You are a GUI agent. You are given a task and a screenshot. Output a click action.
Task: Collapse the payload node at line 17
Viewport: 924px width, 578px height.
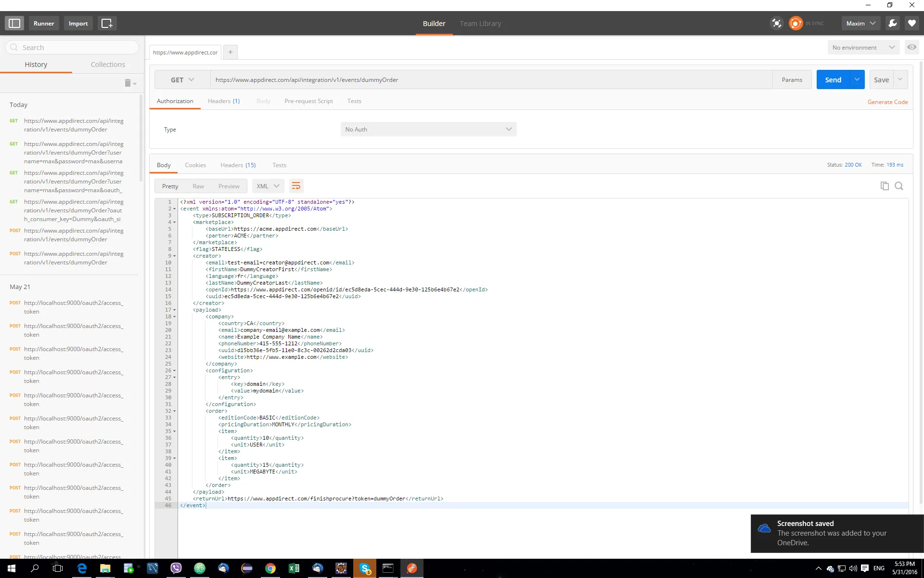click(174, 310)
